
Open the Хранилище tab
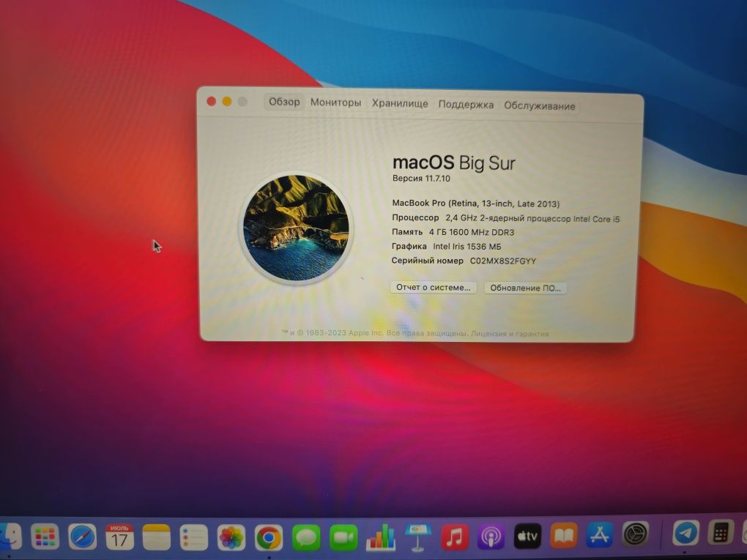tap(400, 103)
